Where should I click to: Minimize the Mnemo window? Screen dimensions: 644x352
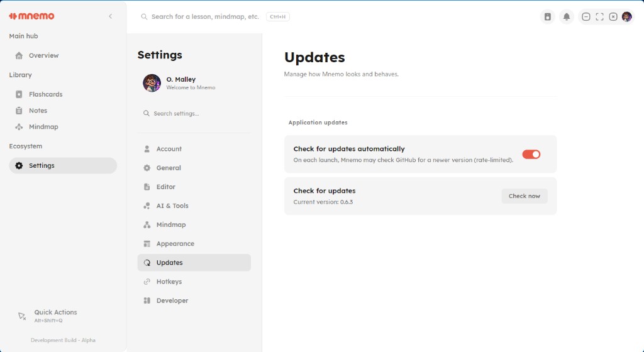tap(586, 17)
